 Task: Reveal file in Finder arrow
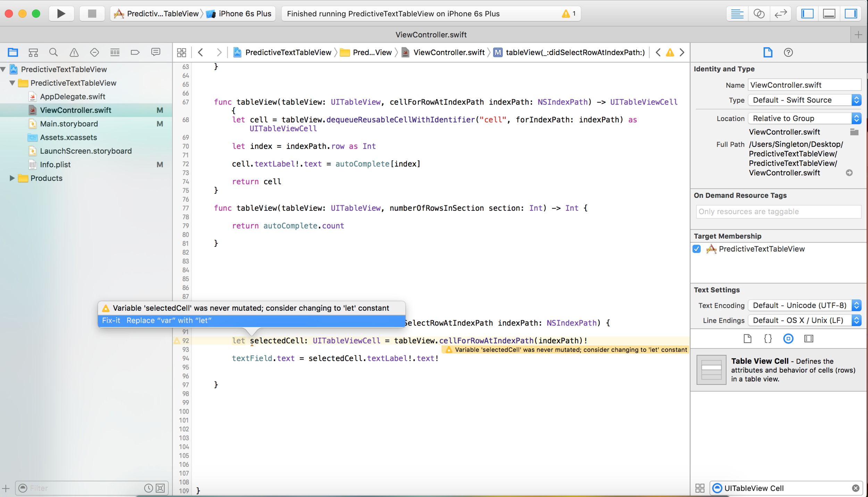(849, 173)
